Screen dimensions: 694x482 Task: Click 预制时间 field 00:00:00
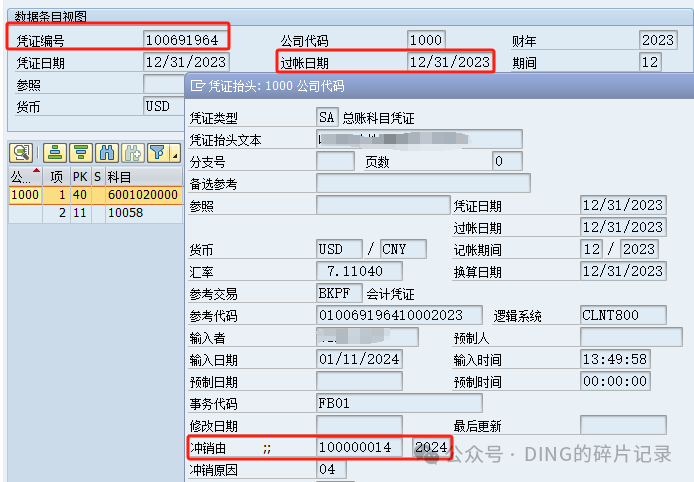pos(615,381)
